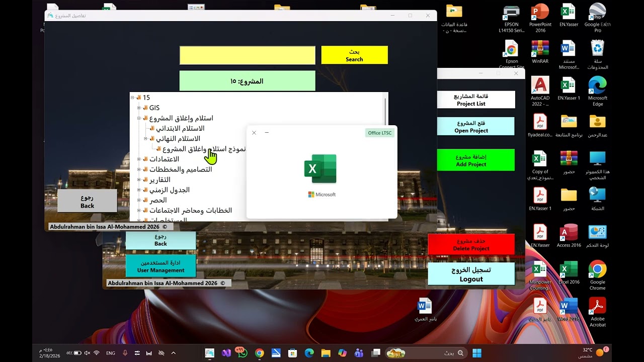Select the الاستلام الابتدائي tree item

point(180,128)
